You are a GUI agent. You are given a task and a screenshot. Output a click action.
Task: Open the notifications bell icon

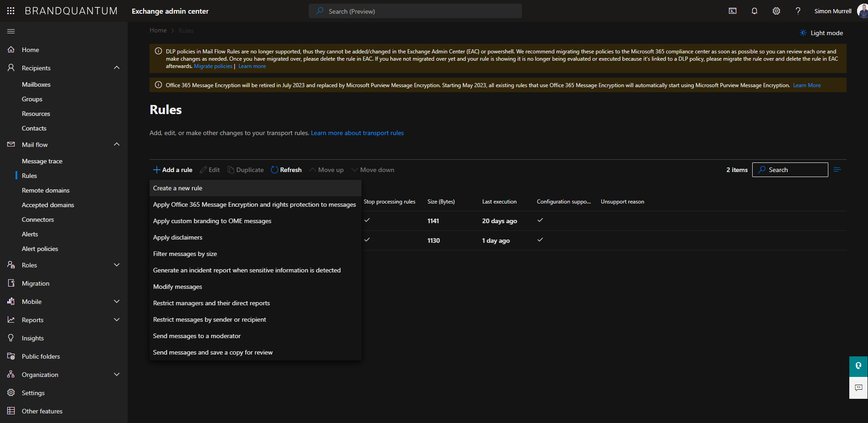(x=754, y=11)
